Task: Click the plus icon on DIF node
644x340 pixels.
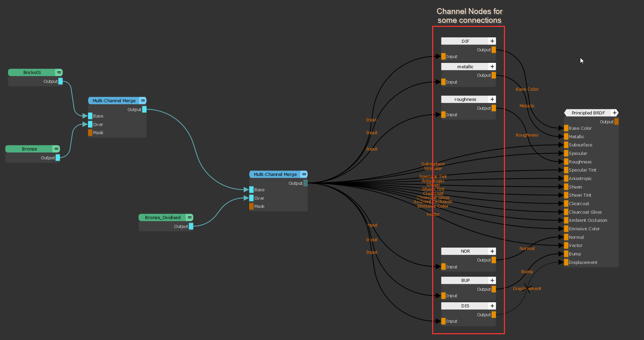Action: 492,41
